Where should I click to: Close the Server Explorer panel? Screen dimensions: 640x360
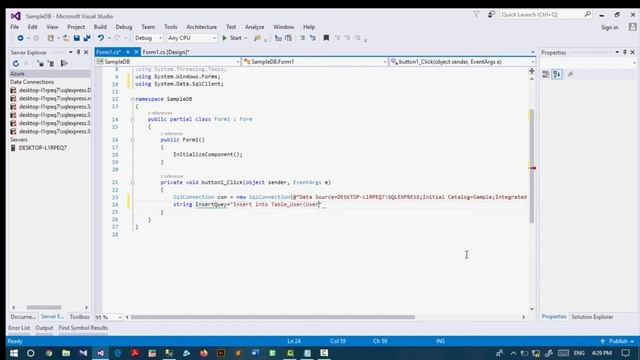pos(86,52)
